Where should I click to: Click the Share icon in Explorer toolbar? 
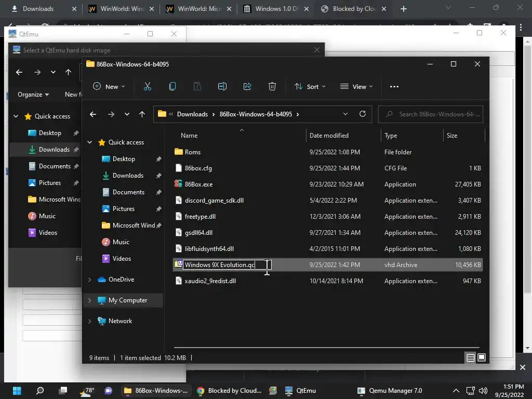click(x=247, y=87)
